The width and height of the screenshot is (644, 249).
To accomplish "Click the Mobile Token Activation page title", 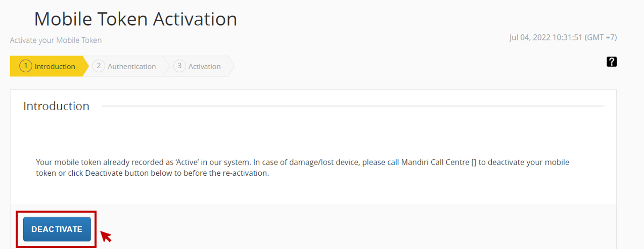I will [x=135, y=19].
